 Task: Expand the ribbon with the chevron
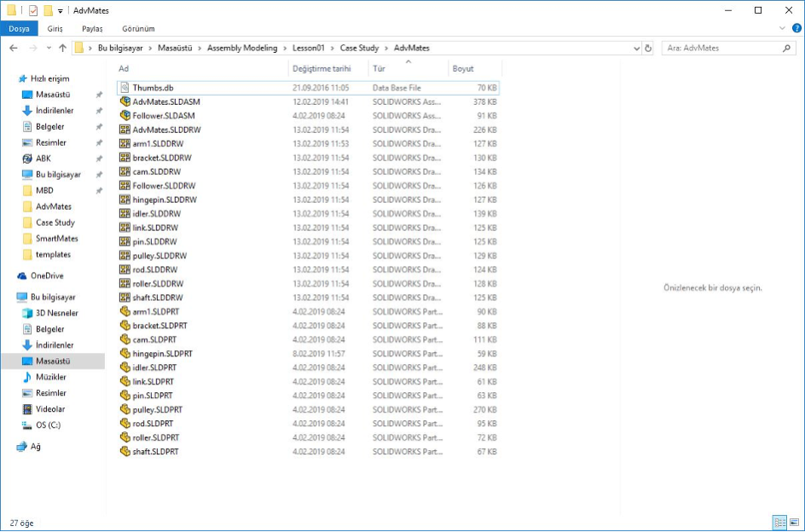(x=784, y=28)
